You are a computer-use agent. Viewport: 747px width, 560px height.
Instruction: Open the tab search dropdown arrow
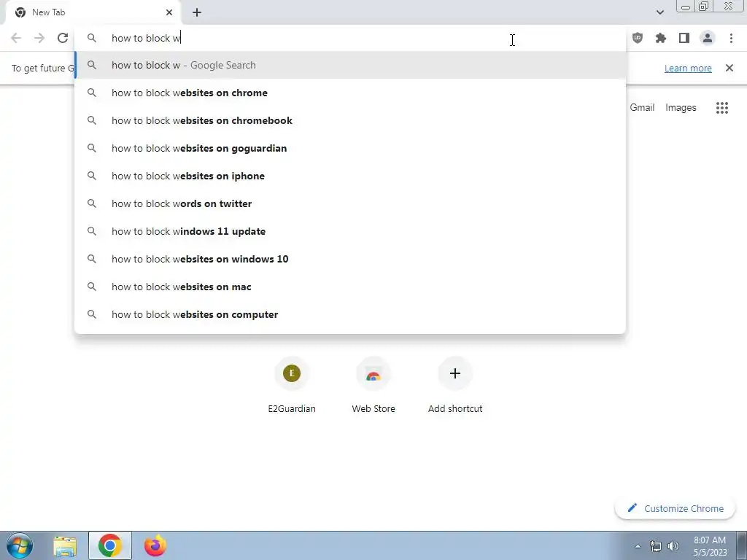coord(659,12)
